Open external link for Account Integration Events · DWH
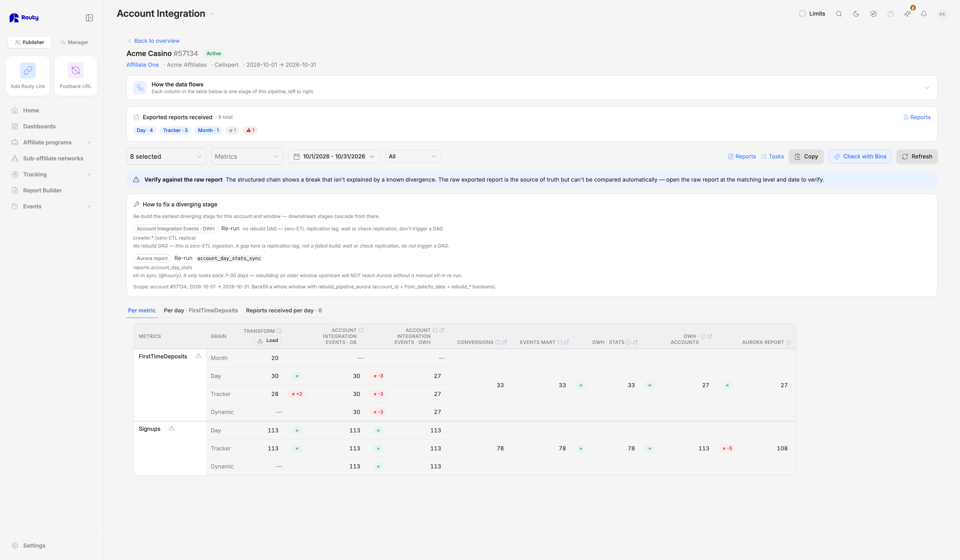960x560 pixels. pos(442,330)
